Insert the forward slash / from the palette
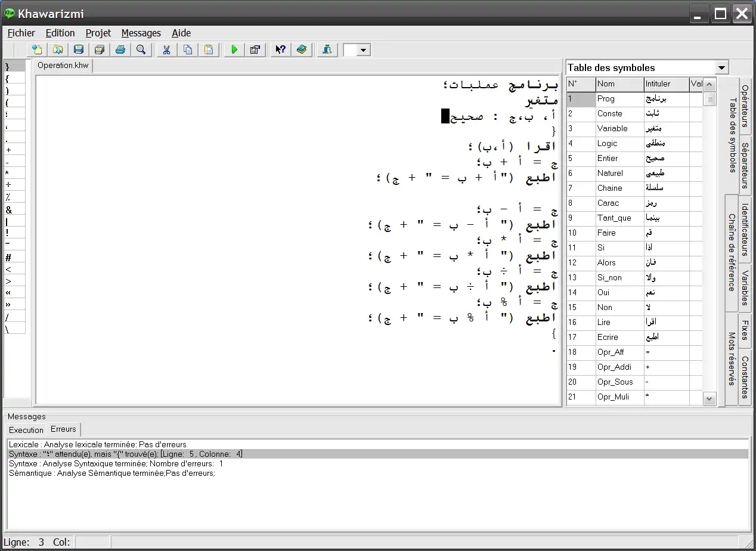The width and height of the screenshot is (756, 551). pyautogui.click(x=14, y=317)
